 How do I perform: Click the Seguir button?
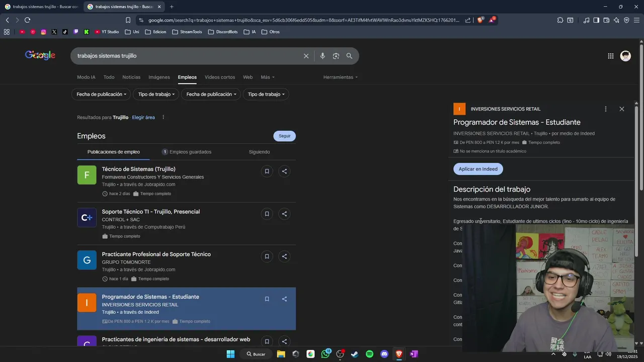coord(285,136)
